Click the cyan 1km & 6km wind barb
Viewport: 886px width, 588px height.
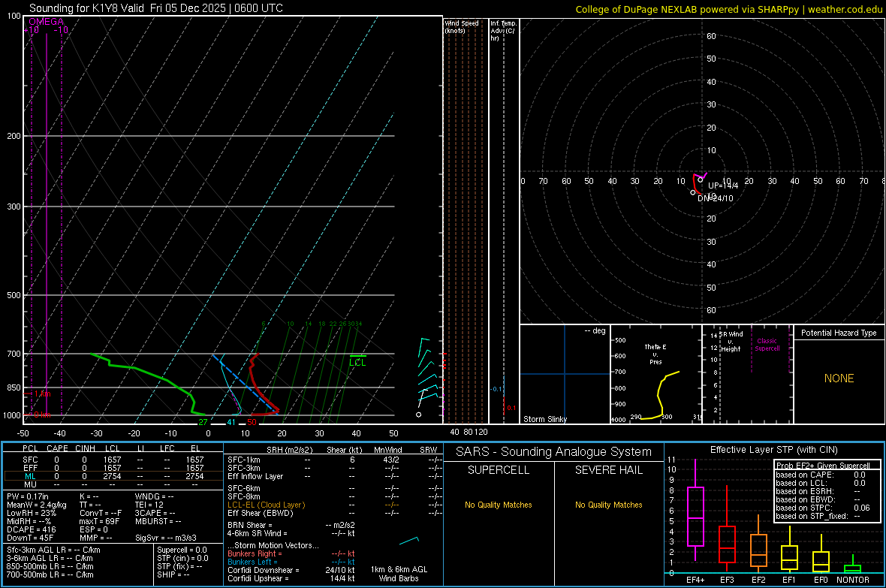[409, 540]
